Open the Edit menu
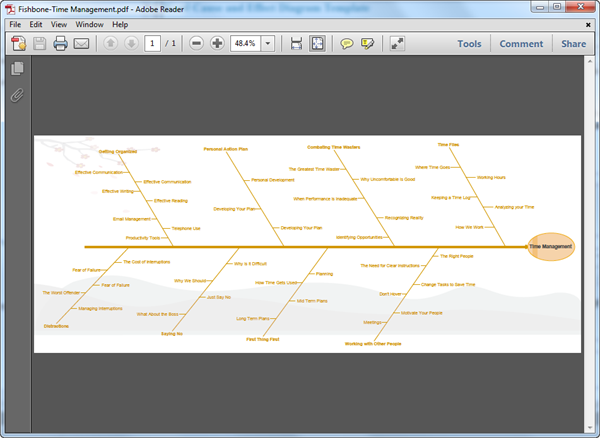Viewport: 600px width, 438px height. tap(36, 24)
